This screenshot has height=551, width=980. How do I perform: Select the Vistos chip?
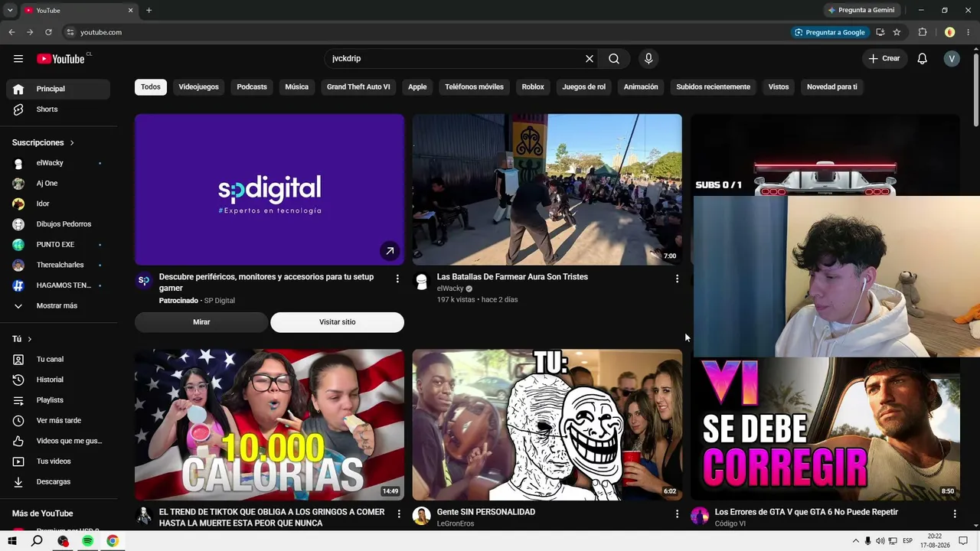pyautogui.click(x=779, y=87)
